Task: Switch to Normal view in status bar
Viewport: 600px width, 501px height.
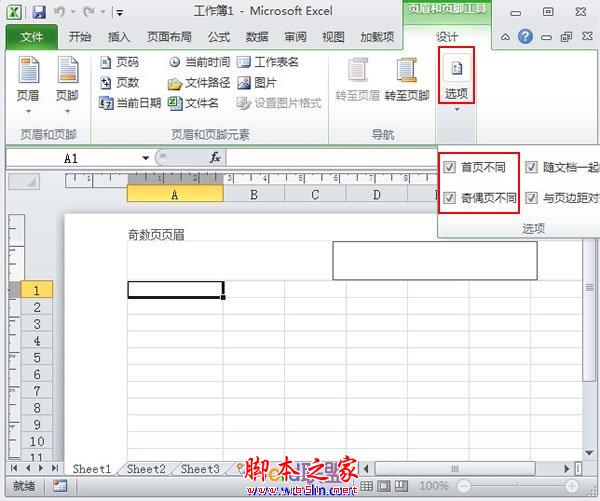Action: [x=366, y=486]
